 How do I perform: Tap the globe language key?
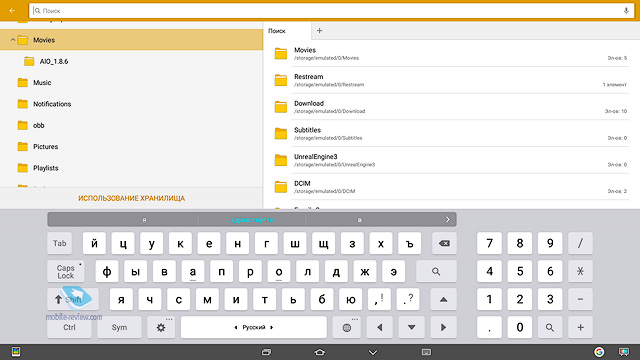pos(347,327)
